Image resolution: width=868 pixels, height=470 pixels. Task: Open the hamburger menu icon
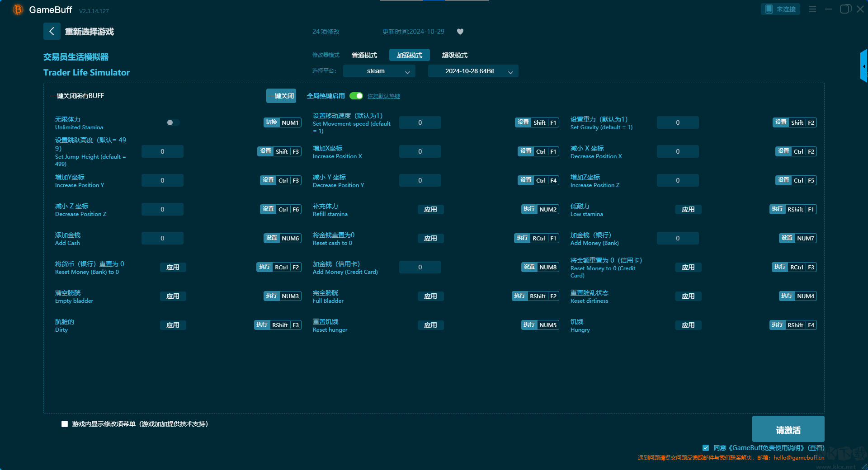812,9
